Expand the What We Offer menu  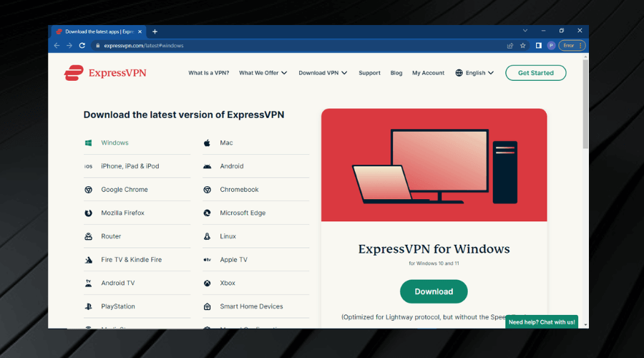[x=263, y=73]
